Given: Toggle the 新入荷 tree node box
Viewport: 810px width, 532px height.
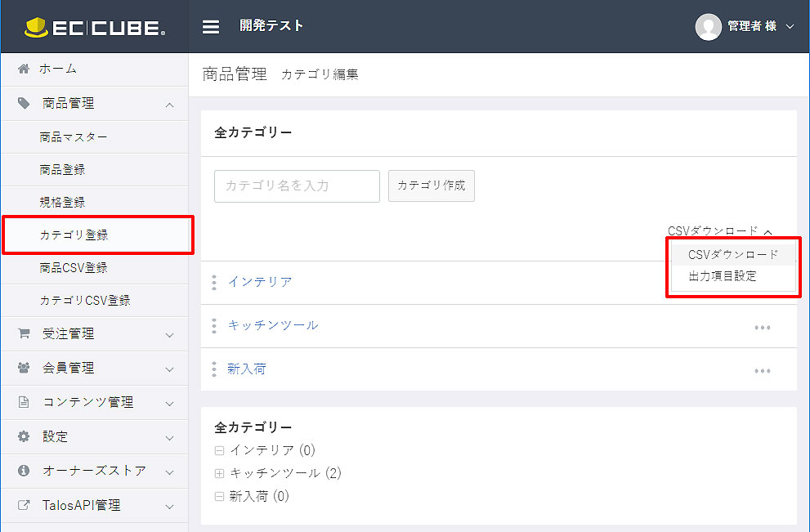Looking at the screenshot, I should point(219,496).
